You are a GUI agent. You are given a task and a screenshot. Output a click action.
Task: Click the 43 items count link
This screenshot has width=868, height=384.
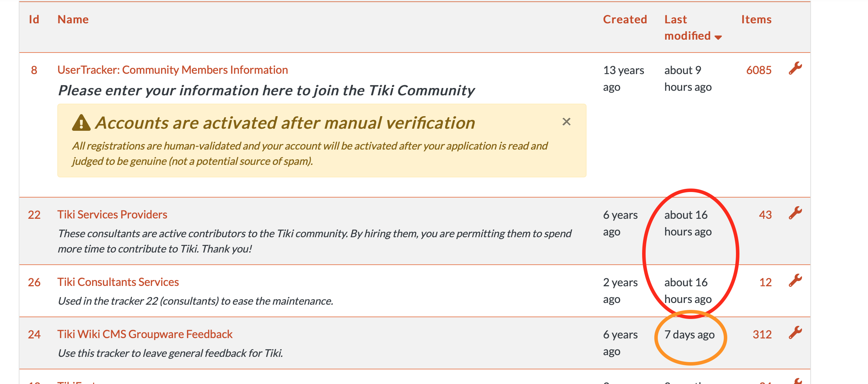point(765,215)
